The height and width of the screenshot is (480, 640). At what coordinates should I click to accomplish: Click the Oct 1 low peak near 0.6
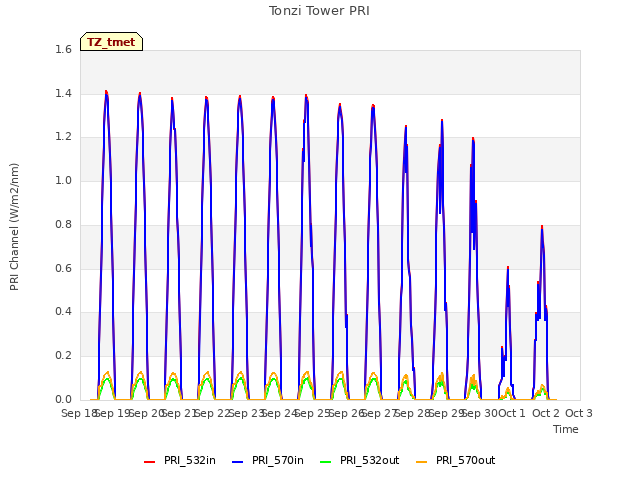[x=508, y=268]
